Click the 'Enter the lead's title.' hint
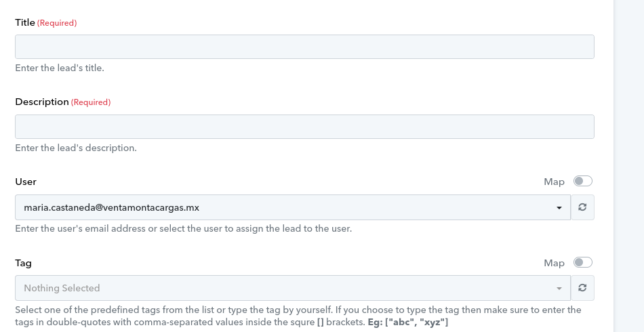This screenshot has height=332, width=644. click(x=60, y=68)
